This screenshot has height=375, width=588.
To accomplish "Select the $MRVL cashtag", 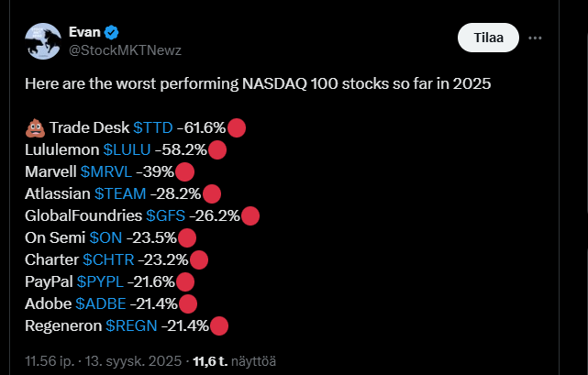I will coord(105,171).
